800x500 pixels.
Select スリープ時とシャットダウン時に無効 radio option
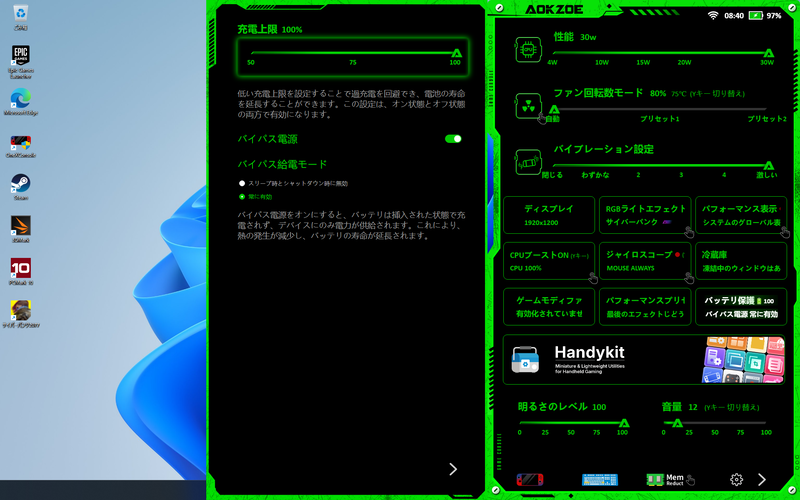pos(293,183)
